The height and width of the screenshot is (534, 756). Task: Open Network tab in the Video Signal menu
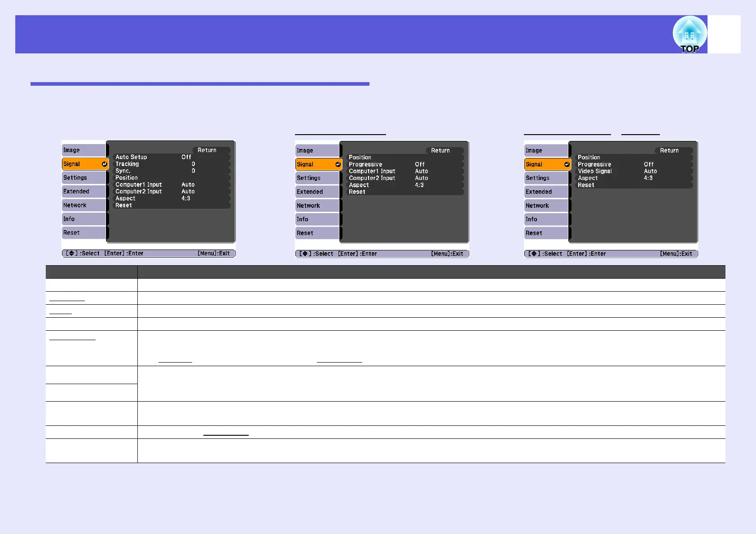(546, 206)
